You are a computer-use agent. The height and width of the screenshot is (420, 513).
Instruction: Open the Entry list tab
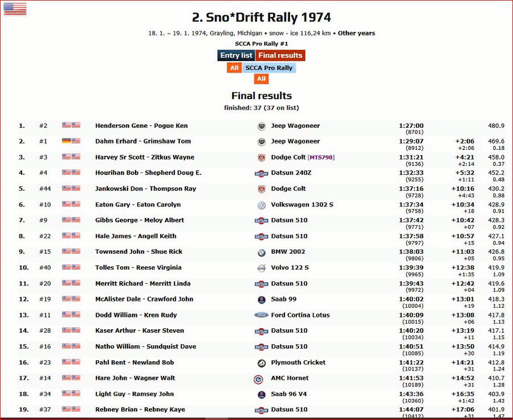tap(236, 55)
